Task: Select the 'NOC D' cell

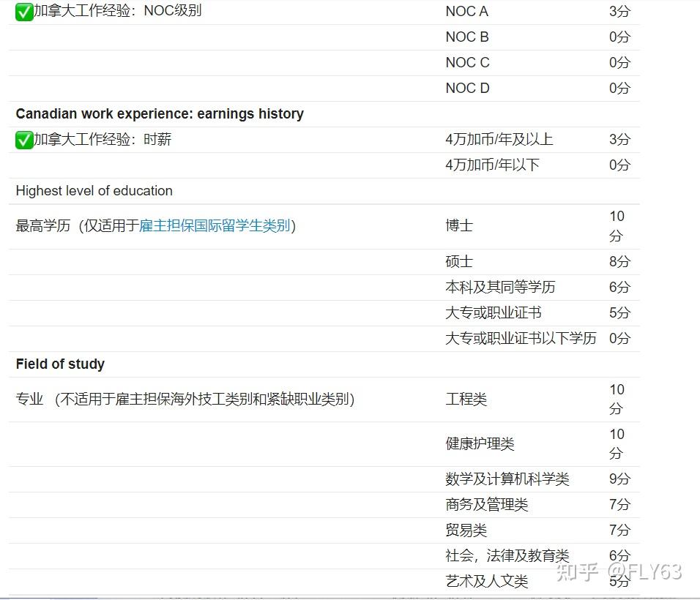Action: click(467, 89)
